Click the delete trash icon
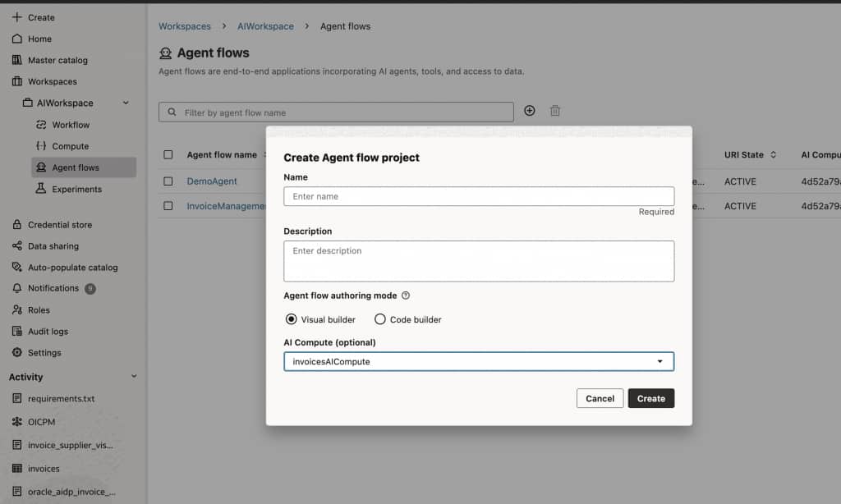The height and width of the screenshot is (504, 841). click(555, 111)
